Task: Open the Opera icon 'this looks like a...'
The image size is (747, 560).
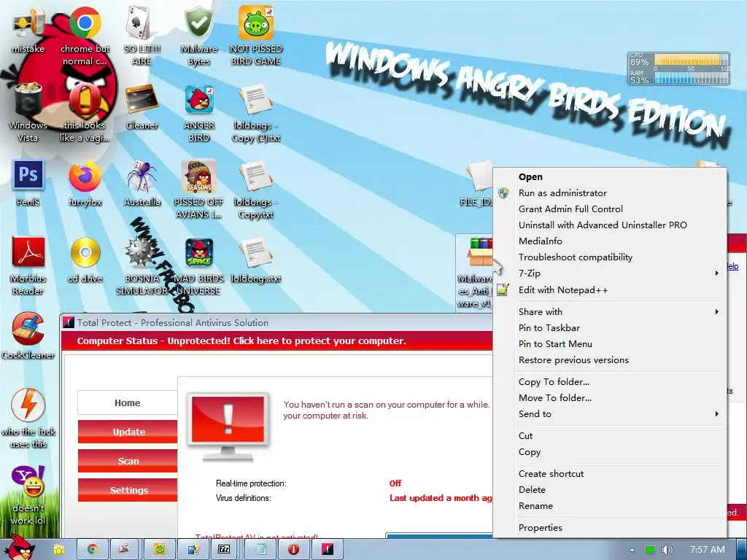Action: click(85, 112)
